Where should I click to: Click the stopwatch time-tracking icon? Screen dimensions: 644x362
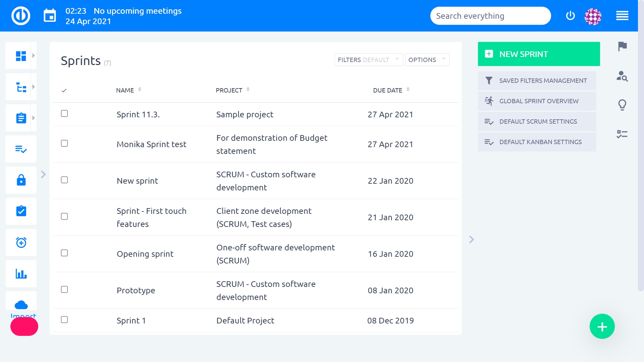click(21, 242)
